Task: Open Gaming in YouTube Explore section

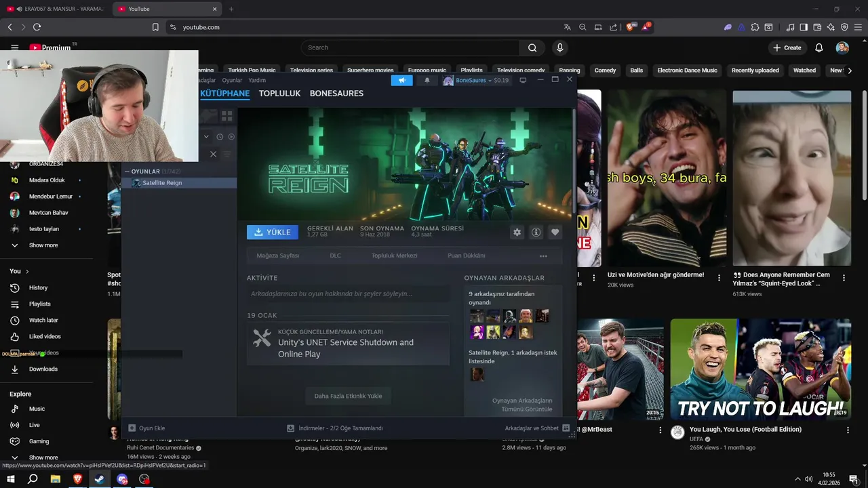Action: [39, 441]
